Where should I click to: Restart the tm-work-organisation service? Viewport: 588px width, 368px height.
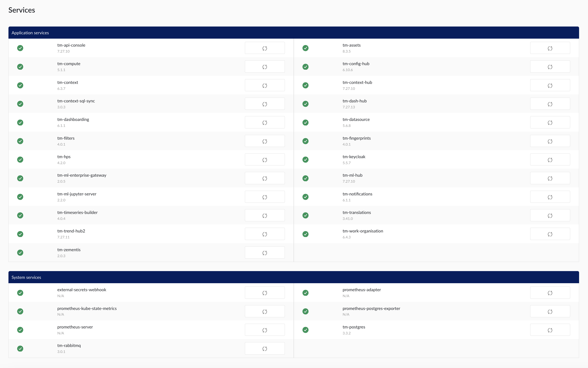coord(550,234)
